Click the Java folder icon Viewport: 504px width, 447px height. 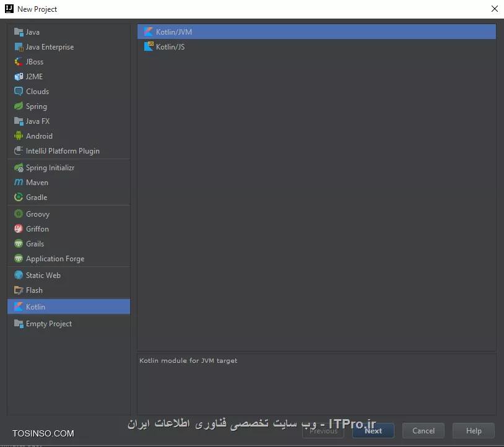point(19,32)
